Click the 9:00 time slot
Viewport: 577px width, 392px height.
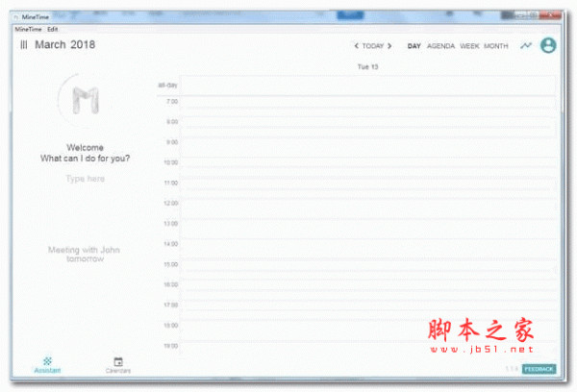click(368, 147)
